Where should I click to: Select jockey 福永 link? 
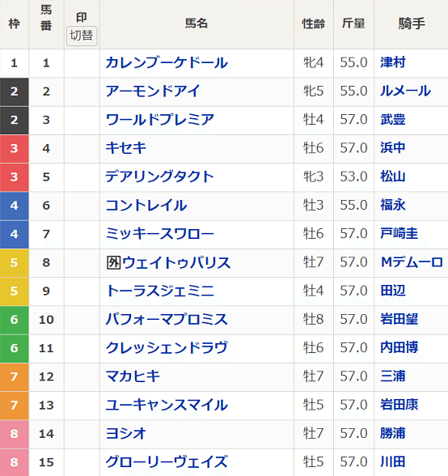coord(393,206)
